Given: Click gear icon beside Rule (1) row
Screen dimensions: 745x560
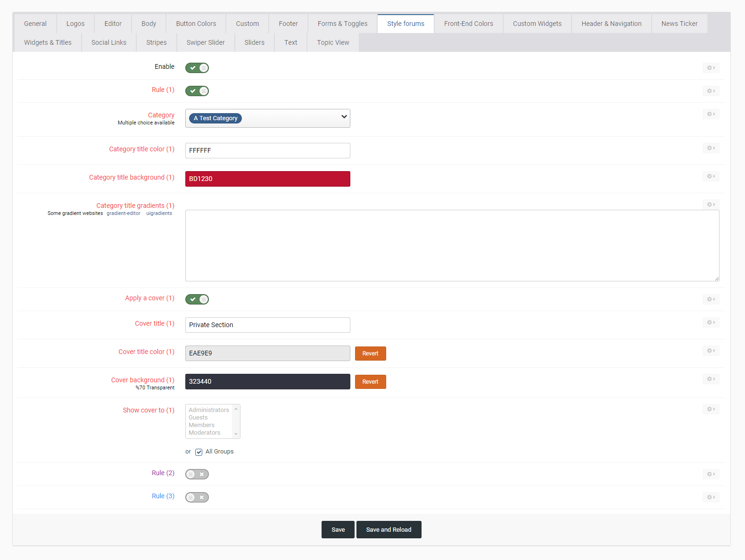Looking at the screenshot, I should [711, 91].
